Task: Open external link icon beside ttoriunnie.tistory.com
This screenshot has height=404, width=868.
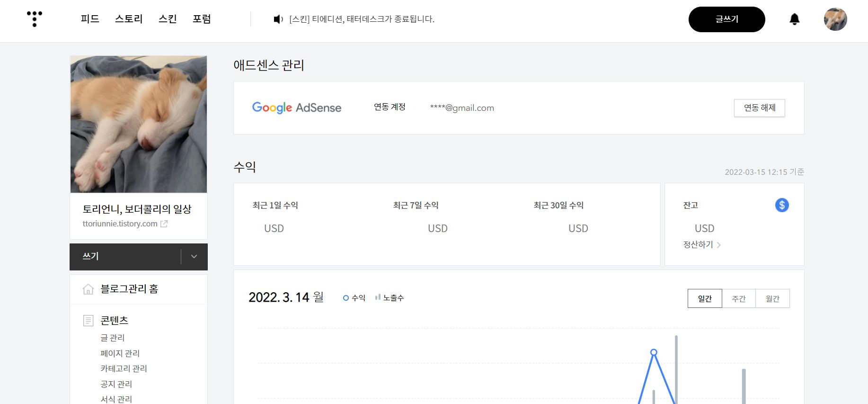Action: pyautogui.click(x=164, y=224)
